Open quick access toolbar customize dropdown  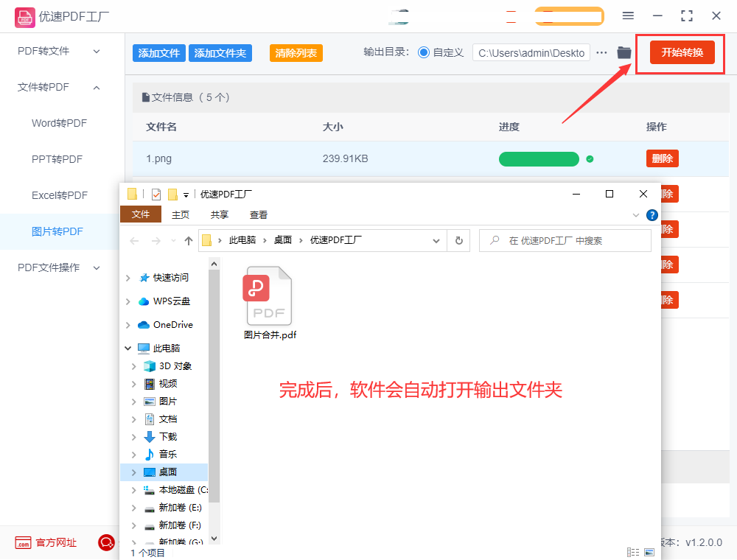tap(186, 195)
